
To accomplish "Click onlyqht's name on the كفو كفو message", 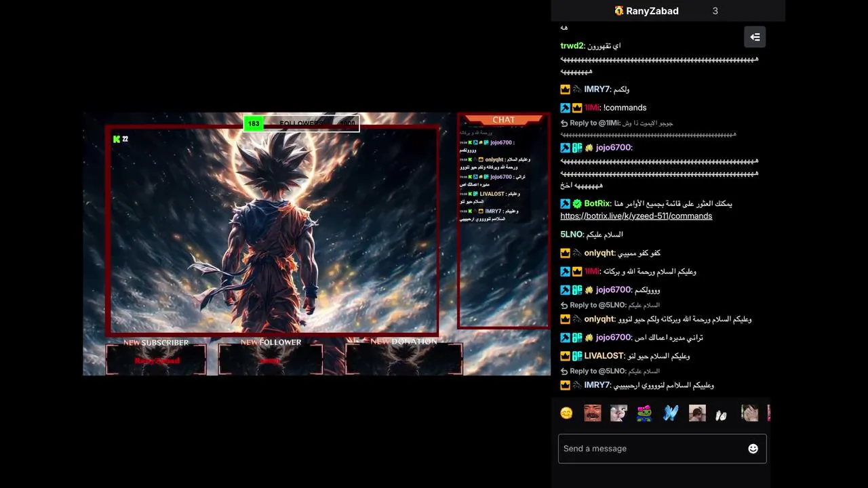I will click(599, 253).
